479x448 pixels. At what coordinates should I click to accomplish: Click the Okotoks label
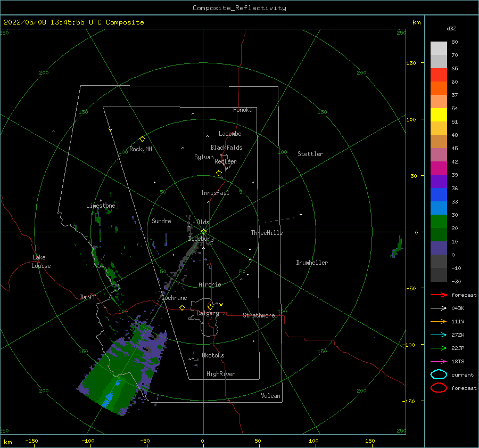[x=213, y=355]
